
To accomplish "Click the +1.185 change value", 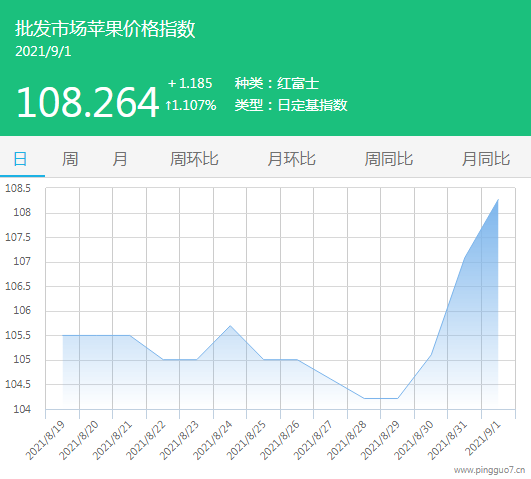I will [190, 83].
